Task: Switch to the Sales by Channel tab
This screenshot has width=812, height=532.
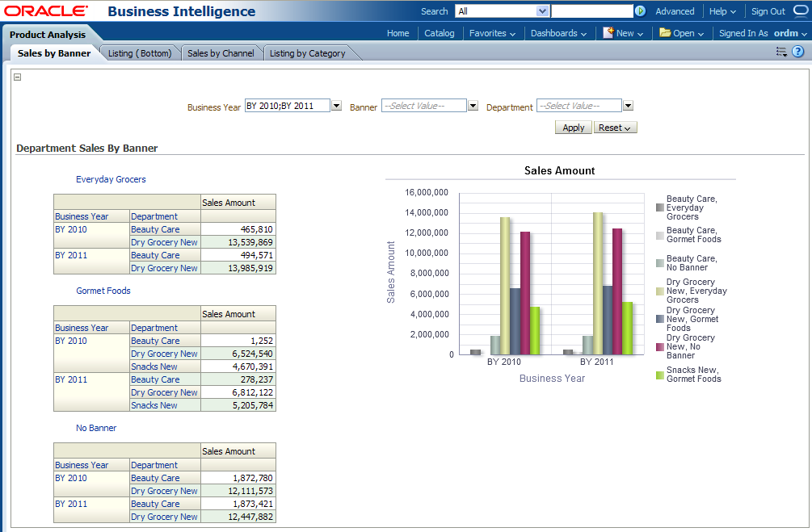Action: (x=221, y=53)
